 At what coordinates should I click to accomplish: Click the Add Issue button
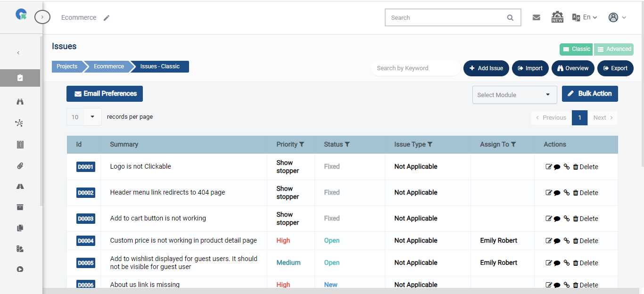[x=486, y=68]
